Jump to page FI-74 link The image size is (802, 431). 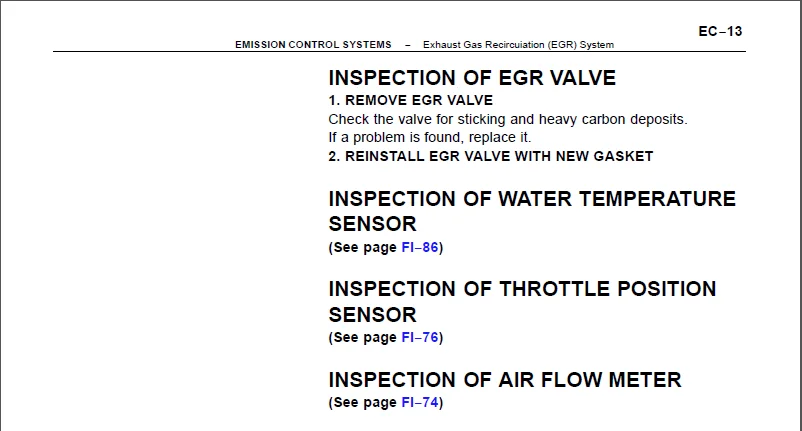pos(419,403)
